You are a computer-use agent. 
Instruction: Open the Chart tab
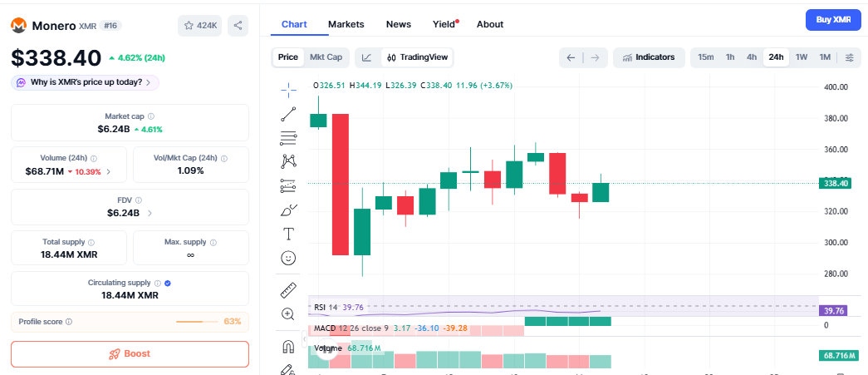point(294,24)
